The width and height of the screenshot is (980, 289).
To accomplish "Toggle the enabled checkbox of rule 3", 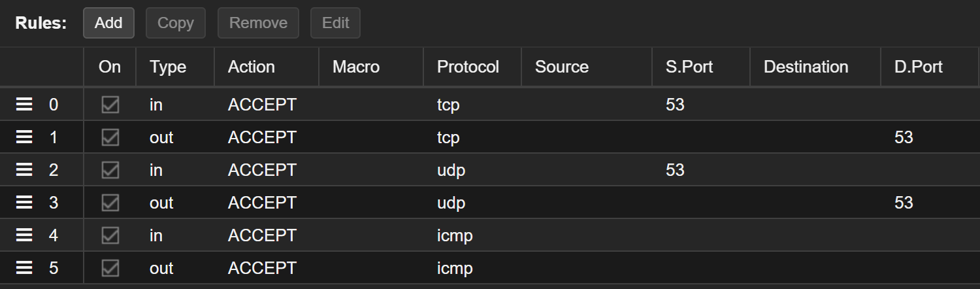I will coord(110,202).
